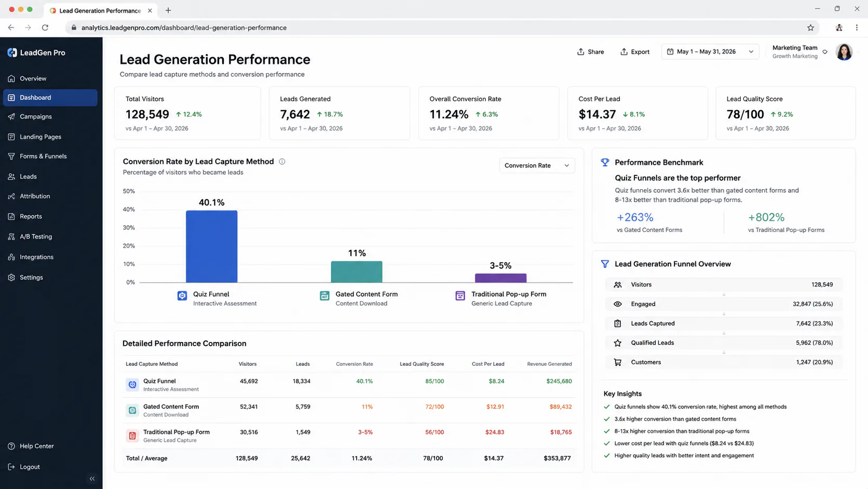The image size is (868, 489).
Task: Open a new browser tab
Action: click(168, 10)
